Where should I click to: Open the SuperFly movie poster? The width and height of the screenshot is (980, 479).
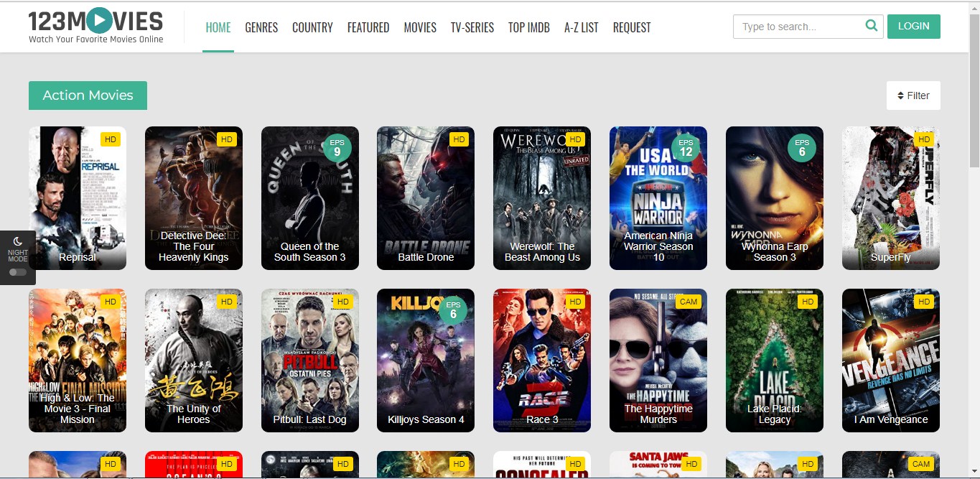(x=891, y=198)
